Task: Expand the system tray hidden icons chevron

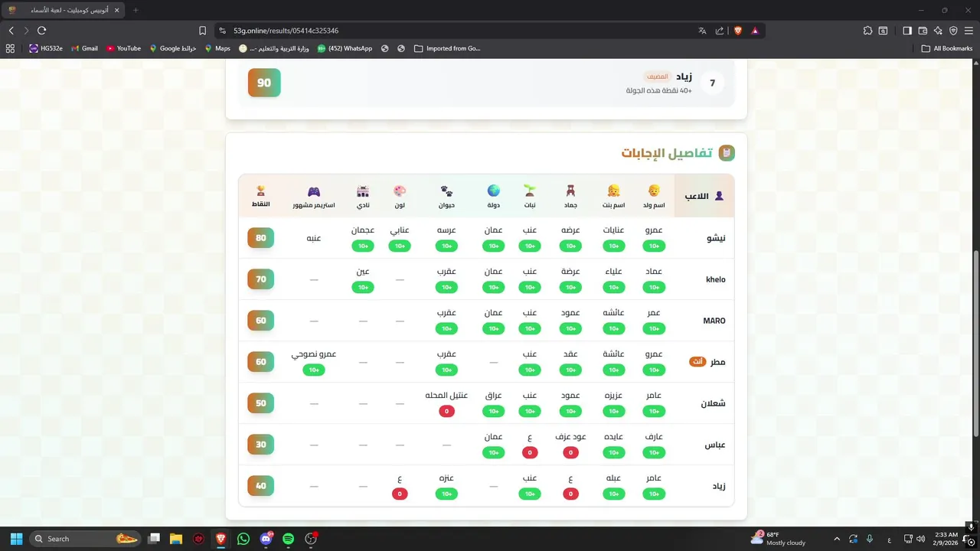Action: [836, 539]
